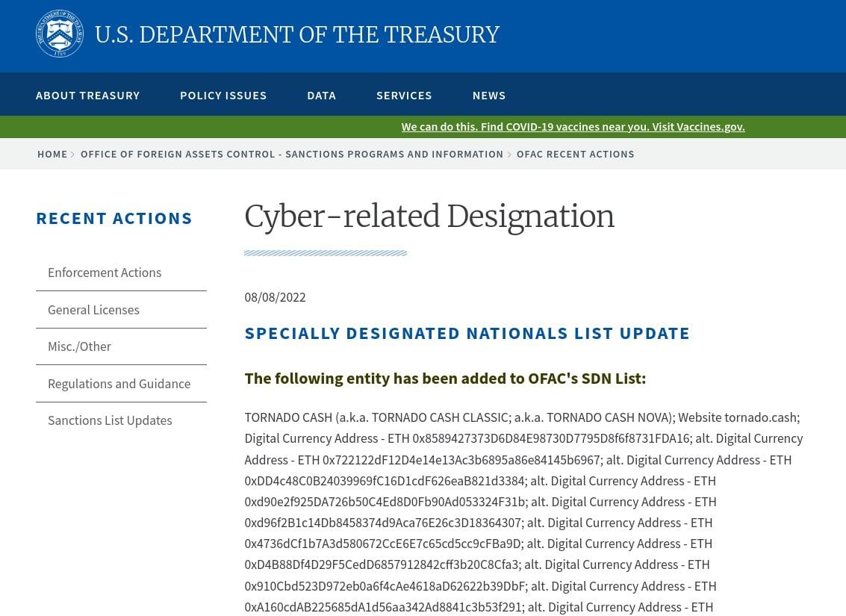Open the News menu

pyautogui.click(x=489, y=95)
